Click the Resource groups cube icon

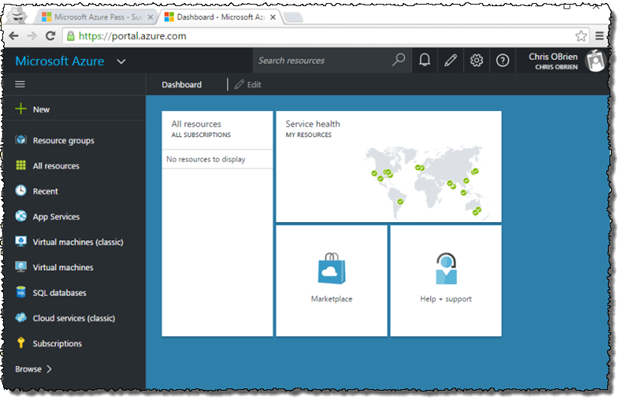click(21, 140)
